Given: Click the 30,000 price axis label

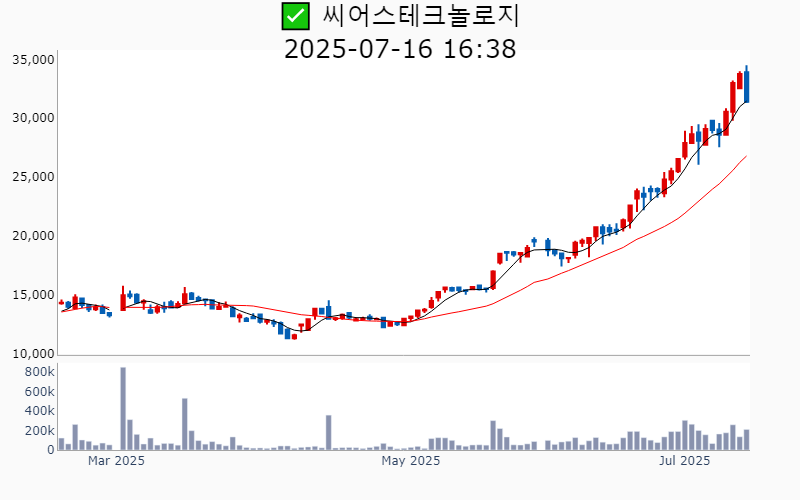Looking at the screenshot, I should click(x=33, y=118).
